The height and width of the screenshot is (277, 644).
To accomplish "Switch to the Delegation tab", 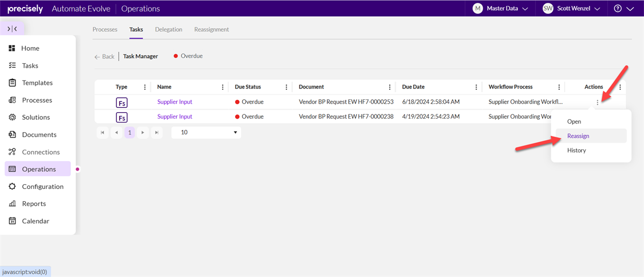I will 169,30.
